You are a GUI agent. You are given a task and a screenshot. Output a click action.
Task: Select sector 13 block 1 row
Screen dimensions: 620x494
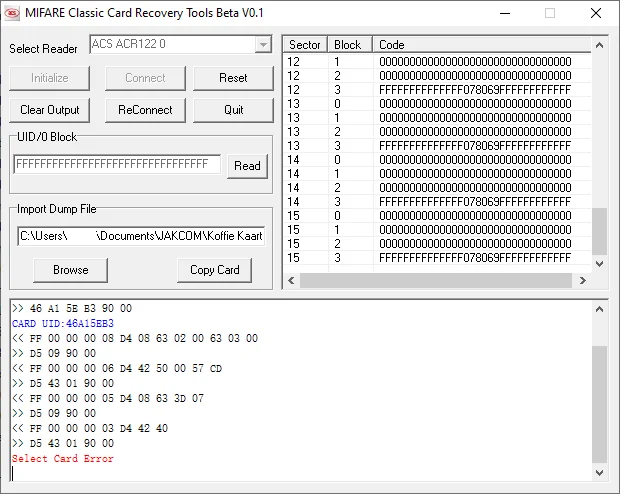coord(437,118)
